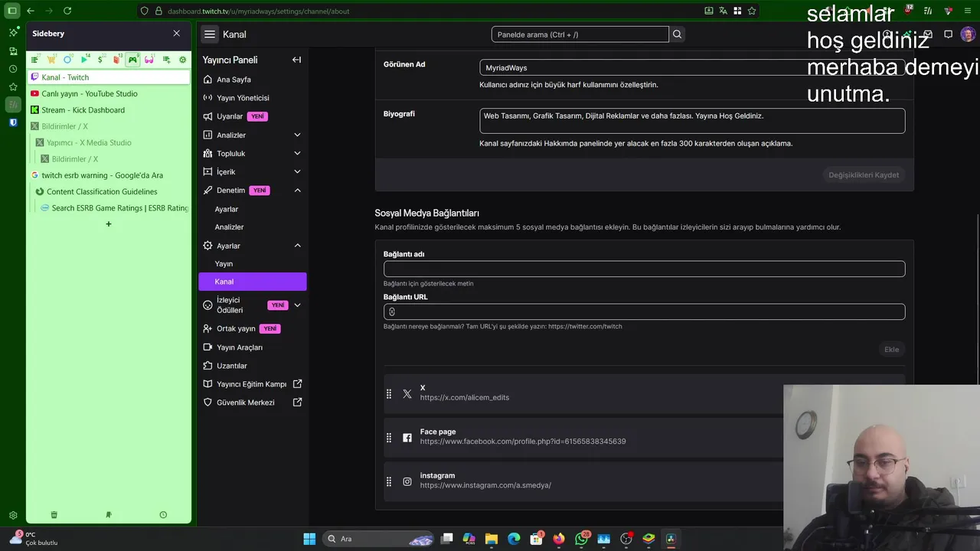
Task: Open the gamepad panel in Sidebery
Action: click(x=132, y=60)
